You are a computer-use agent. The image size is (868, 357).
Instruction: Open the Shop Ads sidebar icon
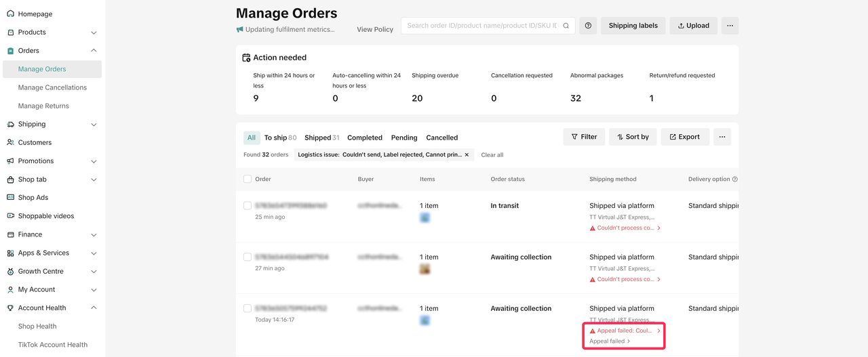(10, 198)
